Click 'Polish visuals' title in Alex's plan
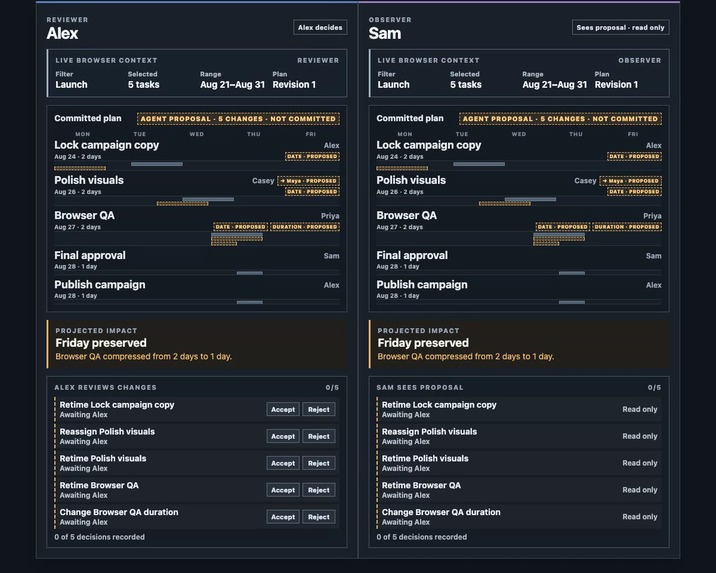 pos(89,180)
